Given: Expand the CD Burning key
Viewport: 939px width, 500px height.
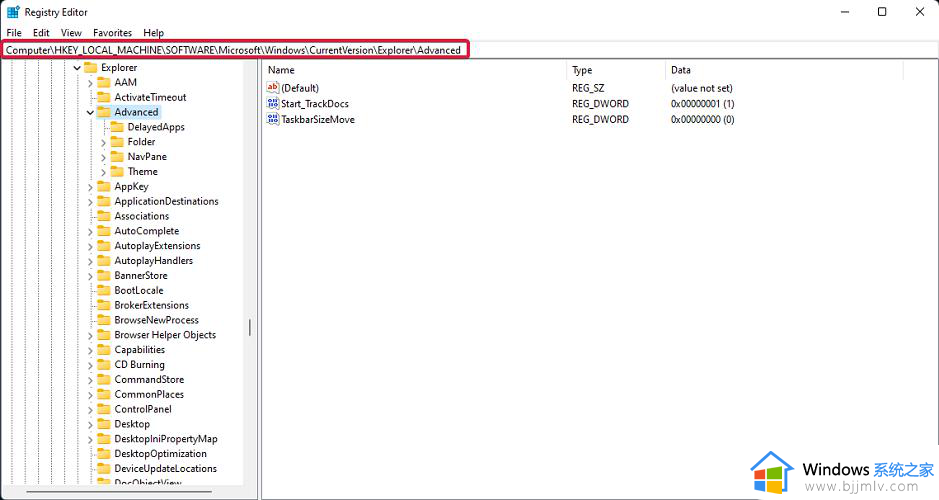Looking at the screenshot, I should click(x=90, y=365).
